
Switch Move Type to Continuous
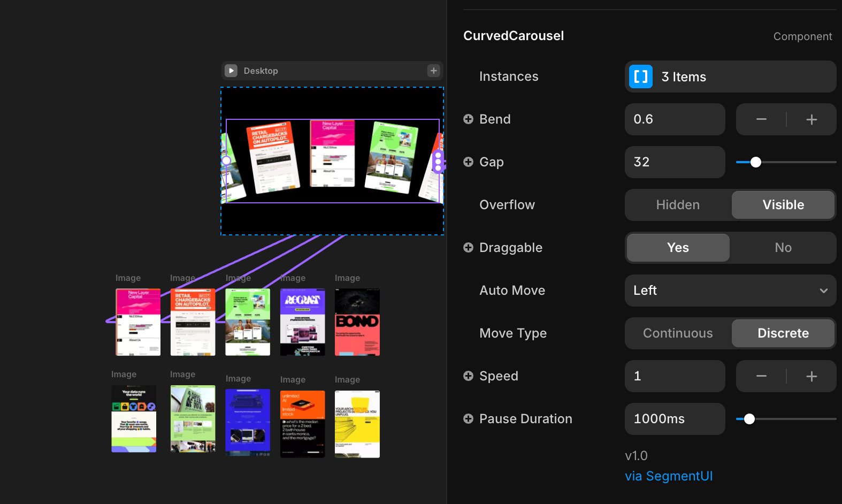[x=678, y=333]
